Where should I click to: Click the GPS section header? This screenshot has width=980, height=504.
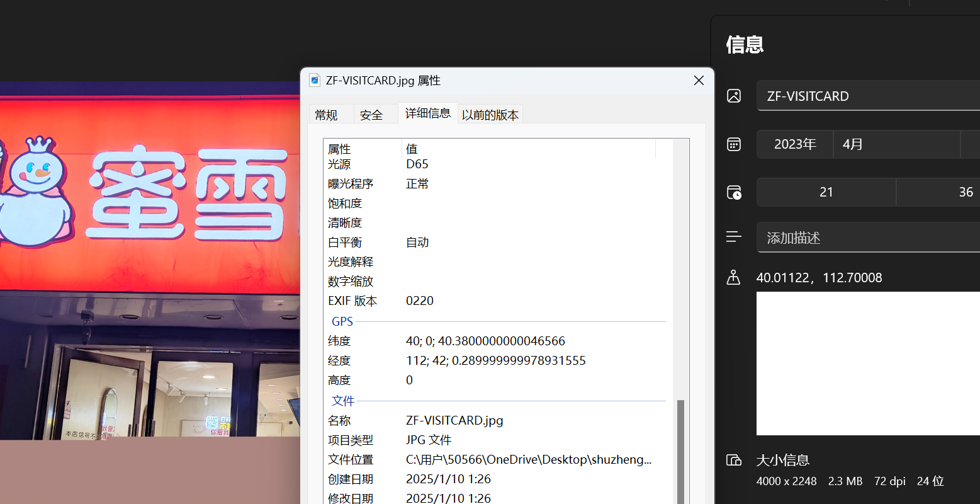click(x=342, y=321)
